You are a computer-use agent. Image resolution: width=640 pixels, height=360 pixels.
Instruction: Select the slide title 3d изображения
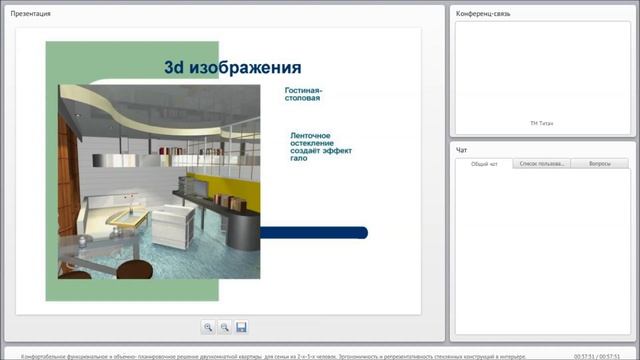point(233,67)
